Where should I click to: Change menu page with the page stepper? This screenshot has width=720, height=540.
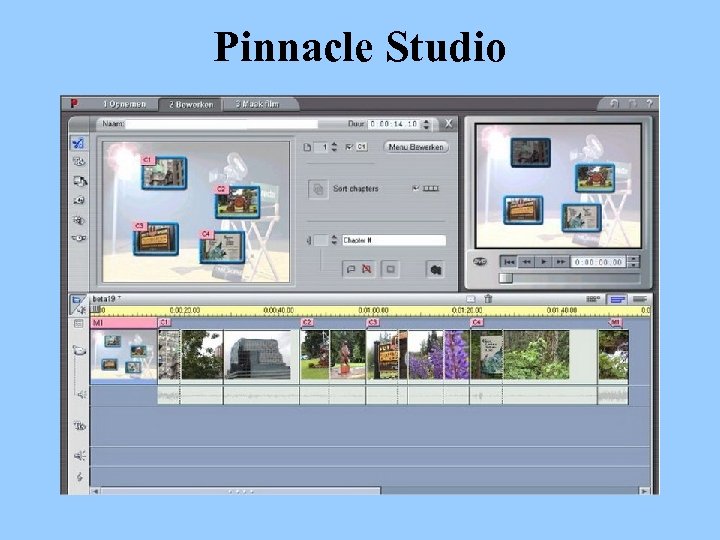[334, 147]
